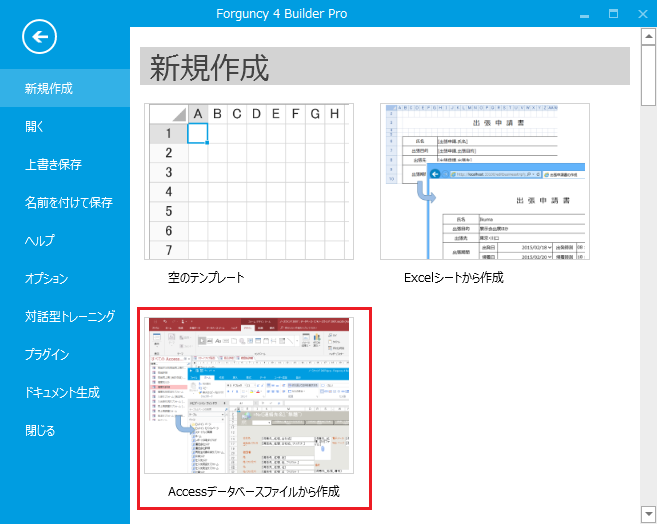This screenshot has width=657, height=524.
Task: Pick the blank spreadsheet template thumbnail
Action: 249,181
